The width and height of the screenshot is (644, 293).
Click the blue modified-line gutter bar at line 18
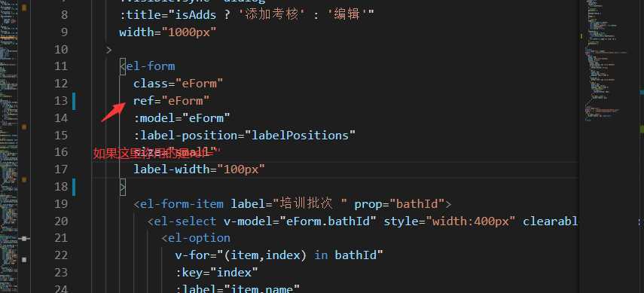[x=74, y=187]
